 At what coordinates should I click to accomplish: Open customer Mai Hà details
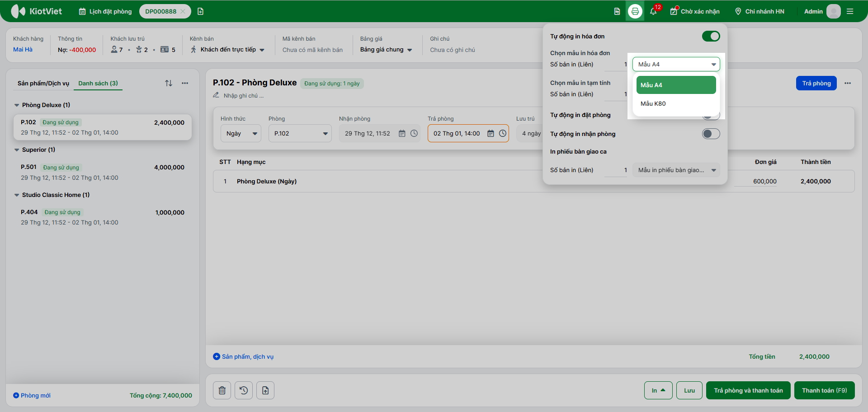point(23,49)
